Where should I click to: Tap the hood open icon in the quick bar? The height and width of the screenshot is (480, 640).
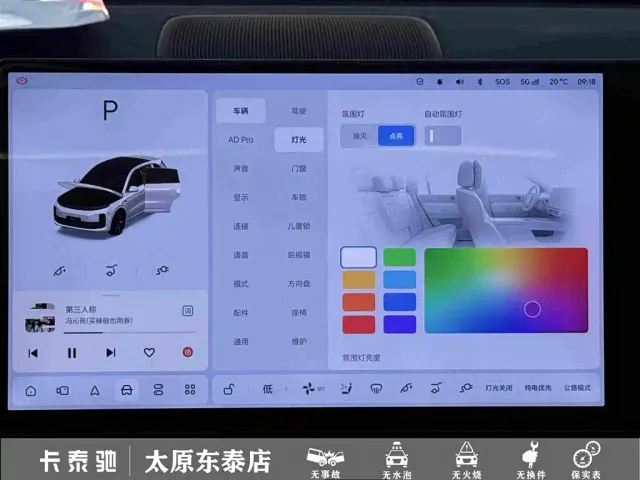point(406,388)
